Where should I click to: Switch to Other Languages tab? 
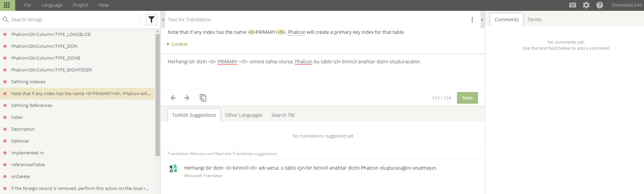244,115
